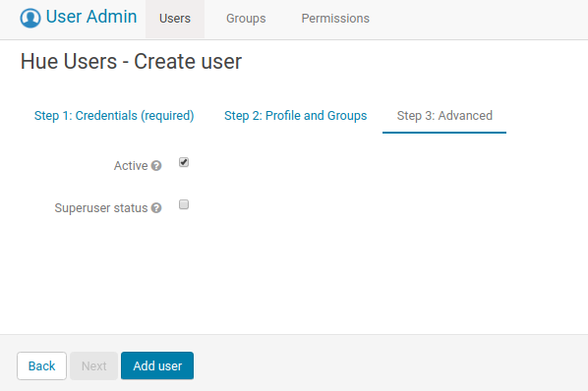
Task: Open the Users tab in navigation
Action: 175,19
